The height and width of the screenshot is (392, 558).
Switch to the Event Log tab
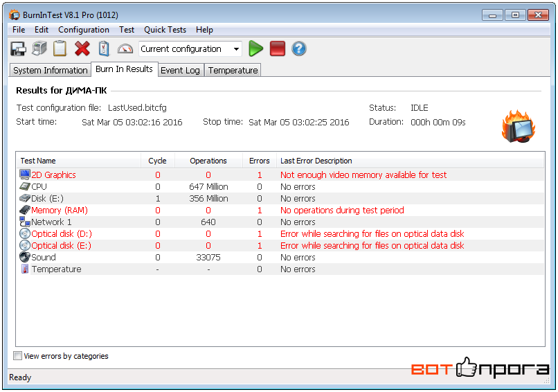180,71
